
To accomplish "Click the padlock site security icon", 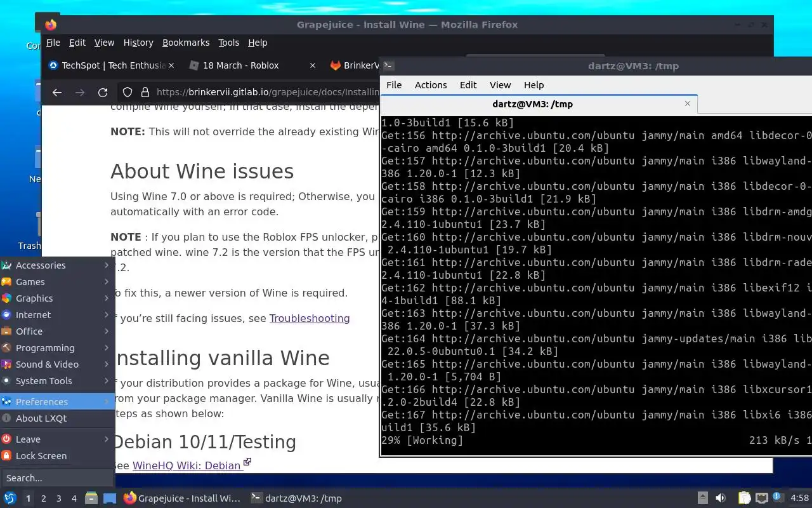I will click(145, 93).
